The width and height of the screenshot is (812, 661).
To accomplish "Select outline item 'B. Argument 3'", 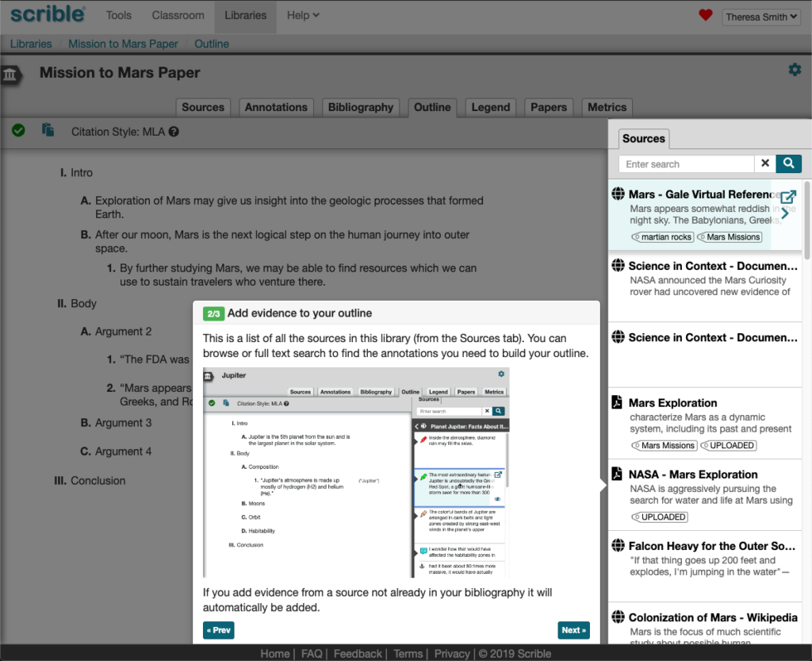I will coord(116,423).
